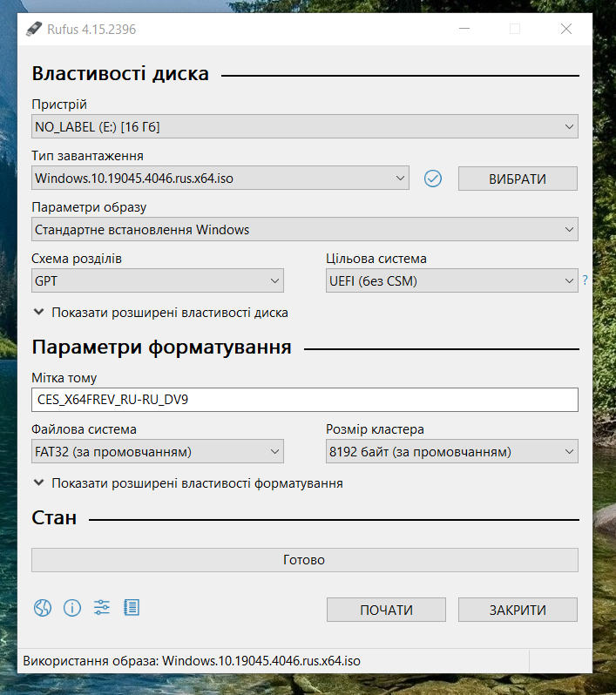
Task: Open the Цільова система UEFI dropdown
Action: pos(452,280)
